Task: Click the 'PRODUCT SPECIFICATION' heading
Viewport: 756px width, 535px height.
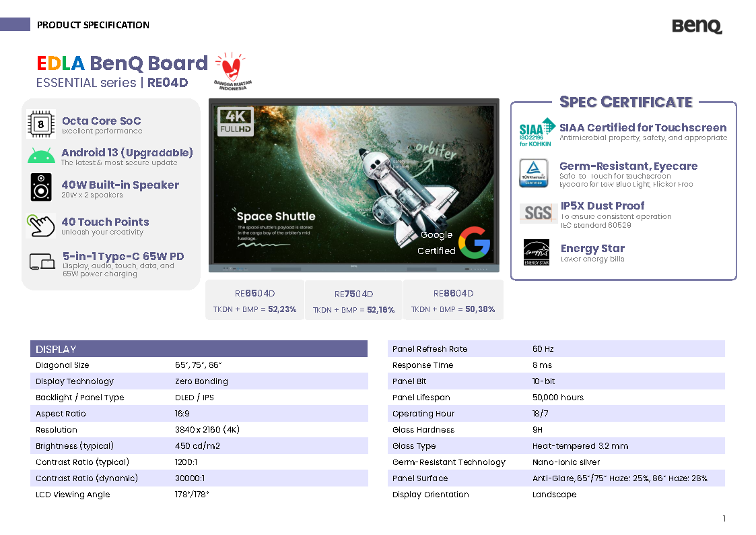Action: click(x=93, y=25)
